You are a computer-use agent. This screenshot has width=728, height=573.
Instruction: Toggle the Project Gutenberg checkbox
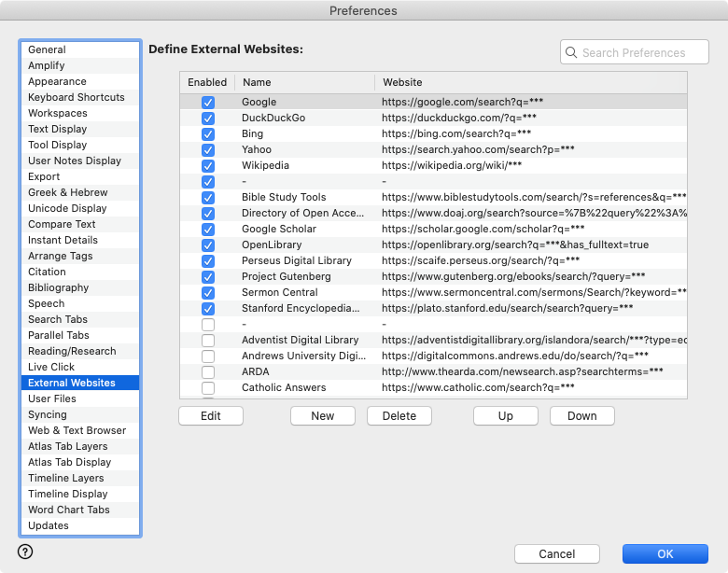208,277
